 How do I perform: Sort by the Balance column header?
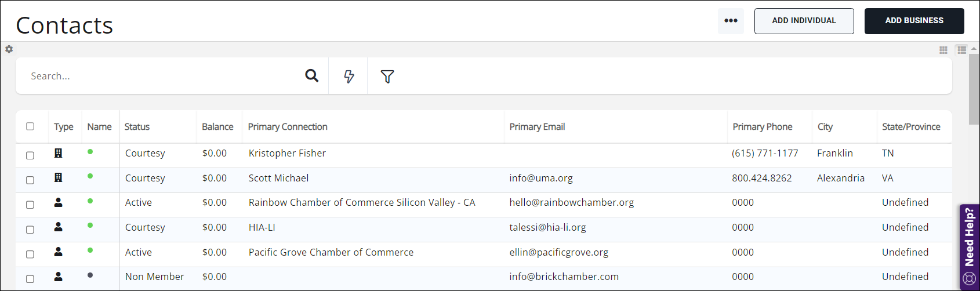point(217,127)
